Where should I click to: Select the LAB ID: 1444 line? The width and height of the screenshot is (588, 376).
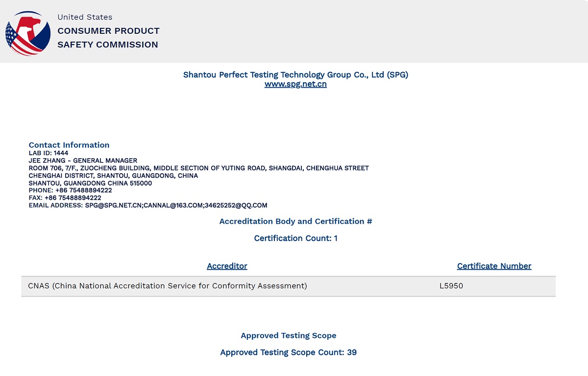click(x=49, y=153)
